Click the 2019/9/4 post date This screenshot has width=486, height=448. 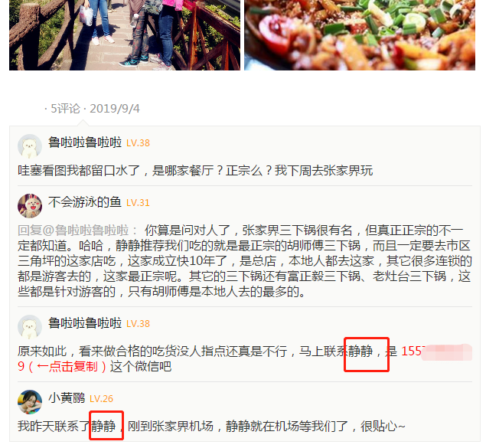coord(114,109)
